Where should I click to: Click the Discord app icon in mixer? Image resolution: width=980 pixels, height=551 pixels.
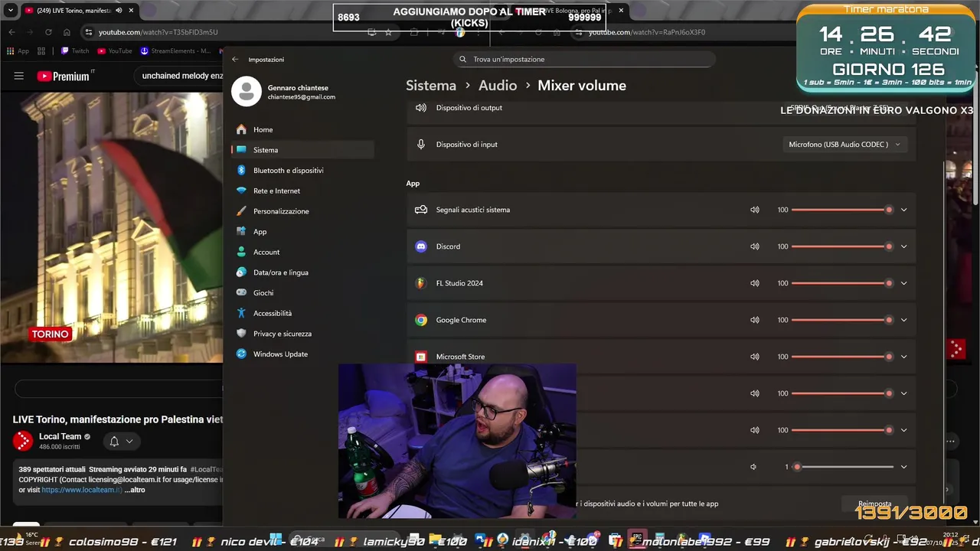coord(420,246)
